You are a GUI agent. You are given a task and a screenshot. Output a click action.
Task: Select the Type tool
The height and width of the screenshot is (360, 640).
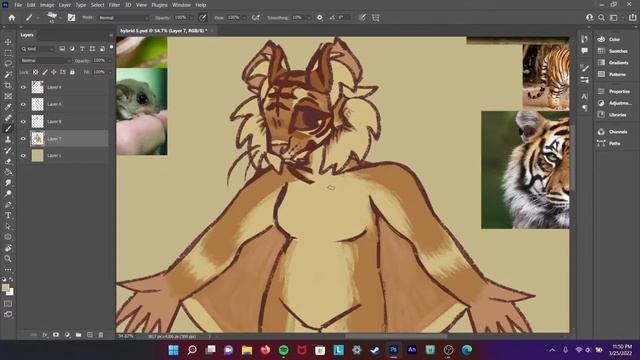pyautogui.click(x=8, y=215)
